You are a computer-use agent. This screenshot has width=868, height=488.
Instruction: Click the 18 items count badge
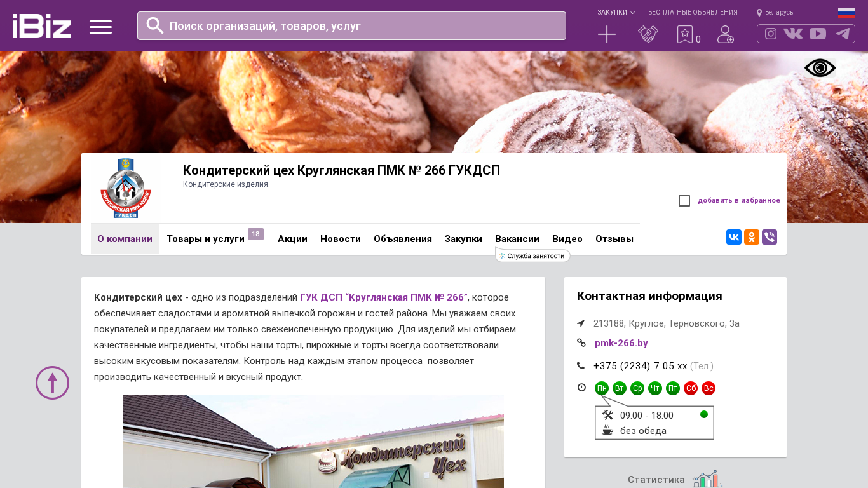[255, 234]
